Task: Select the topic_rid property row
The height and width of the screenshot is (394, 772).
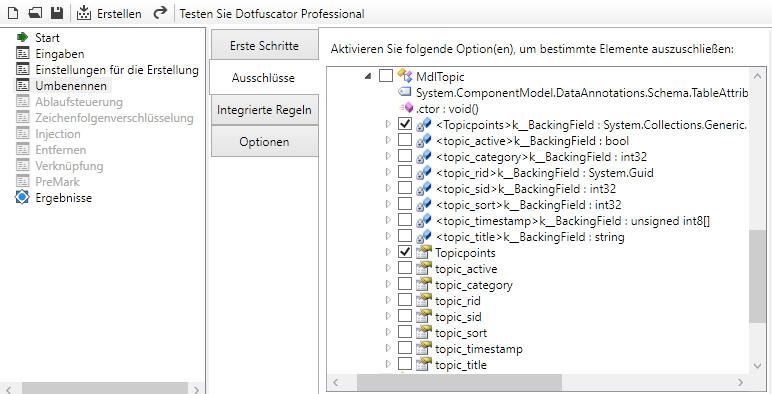Action: coord(457,300)
